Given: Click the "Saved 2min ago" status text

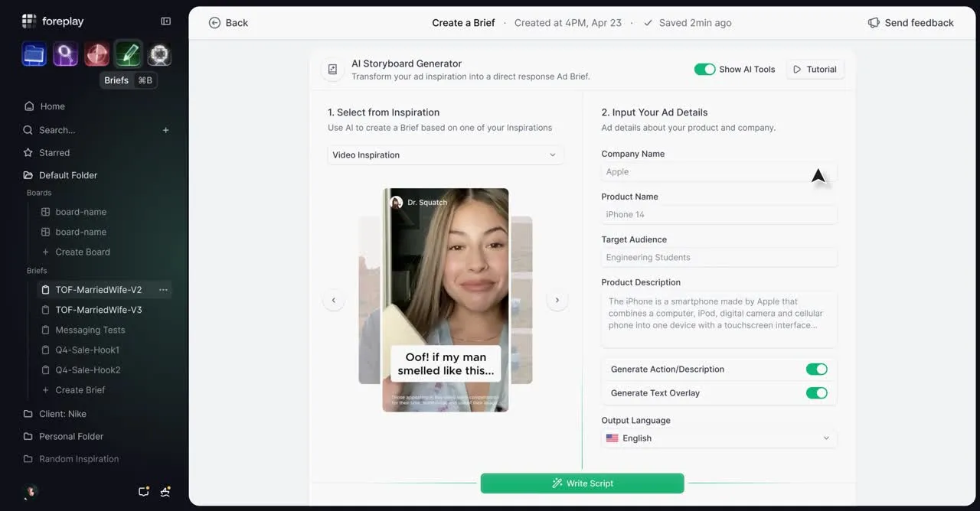Looking at the screenshot, I should pyautogui.click(x=695, y=23).
